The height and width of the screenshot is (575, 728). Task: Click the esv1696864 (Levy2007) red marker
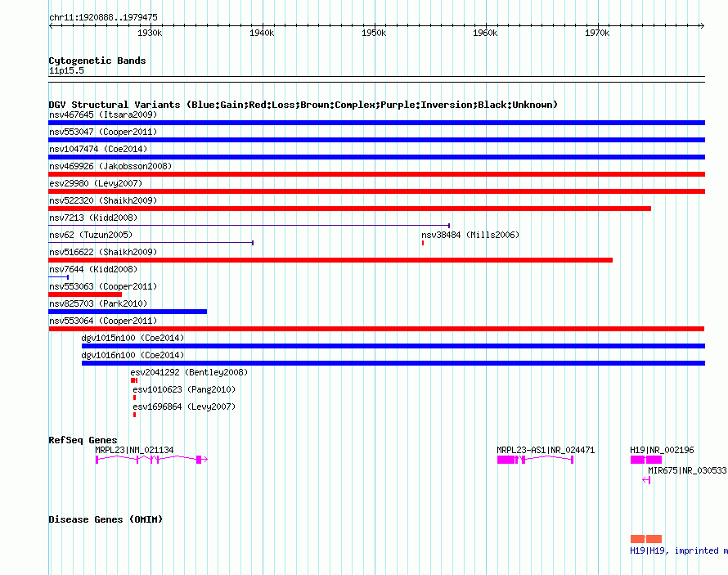point(135,415)
